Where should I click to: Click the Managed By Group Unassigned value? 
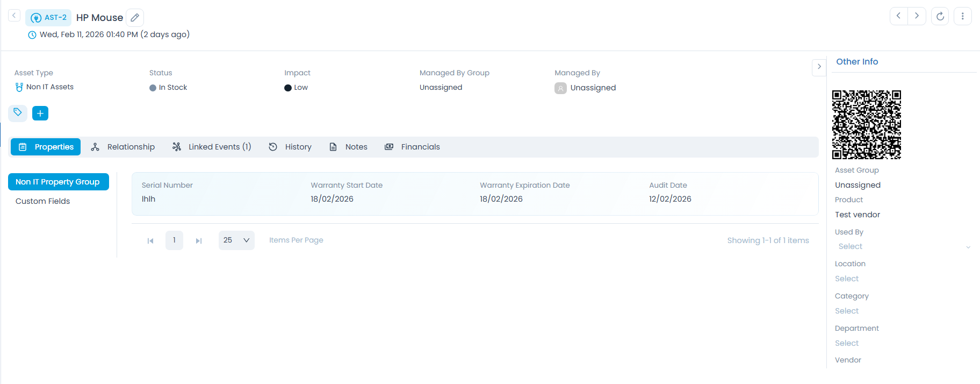(441, 87)
